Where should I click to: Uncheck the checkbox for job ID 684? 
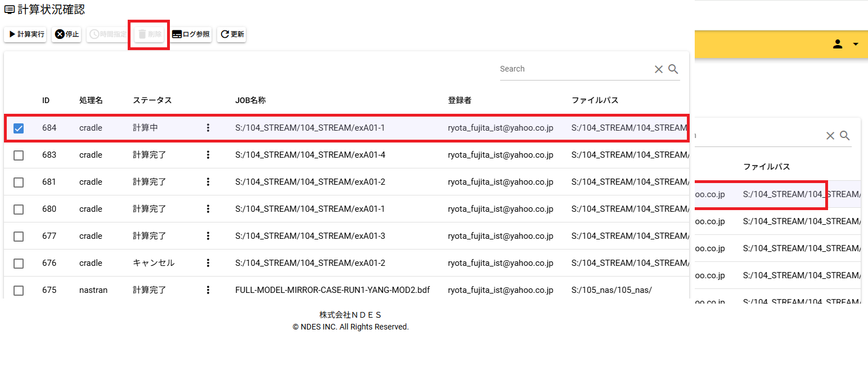coord(19,128)
